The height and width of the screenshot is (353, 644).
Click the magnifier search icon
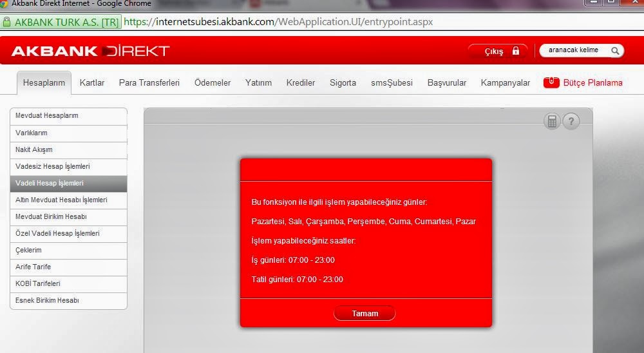pos(615,50)
